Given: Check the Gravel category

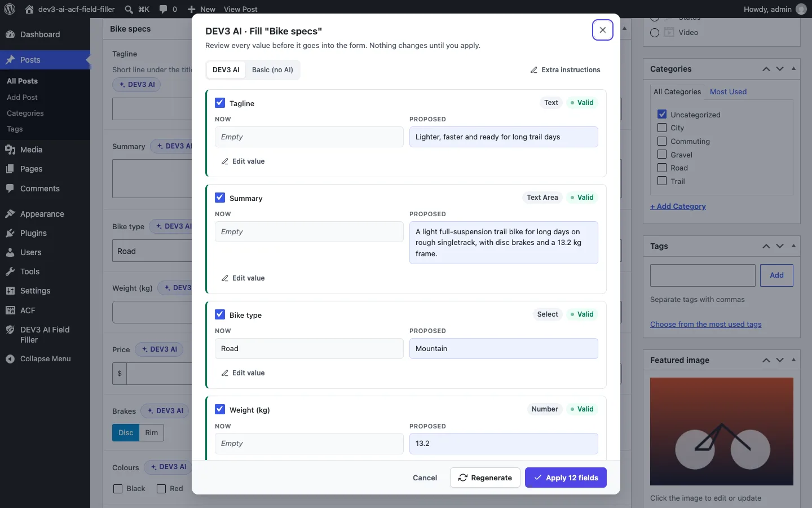Looking at the screenshot, I should coord(662,154).
